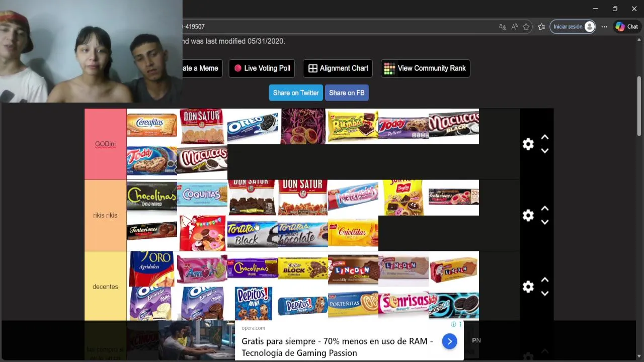Select the Tortitas Black image
Screen dimensions: 644x362
click(253, 233)
